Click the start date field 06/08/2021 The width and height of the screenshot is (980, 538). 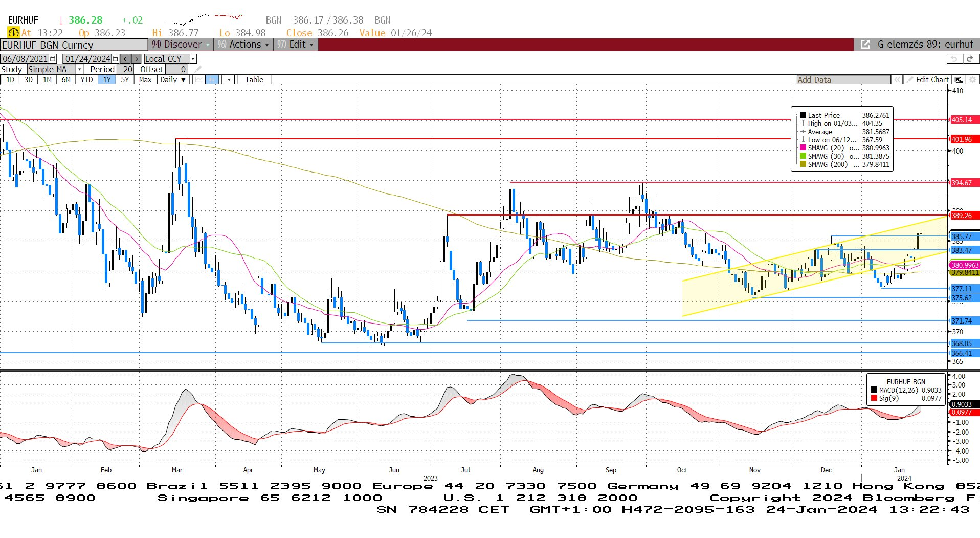[25, 59]
